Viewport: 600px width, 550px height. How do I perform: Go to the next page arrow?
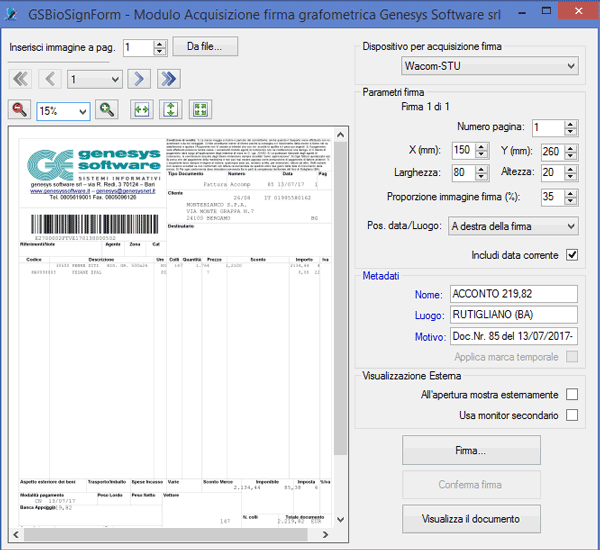[x=140, y=79]
